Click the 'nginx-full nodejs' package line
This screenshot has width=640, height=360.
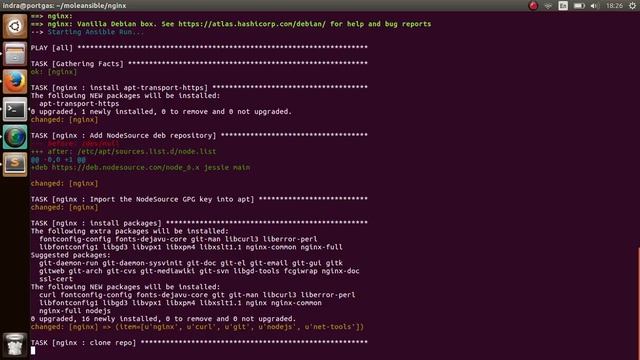tap(75, 311)
